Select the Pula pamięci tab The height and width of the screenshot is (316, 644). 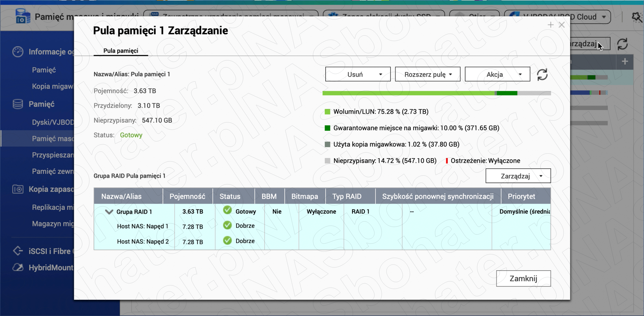[x=121, y=51]
